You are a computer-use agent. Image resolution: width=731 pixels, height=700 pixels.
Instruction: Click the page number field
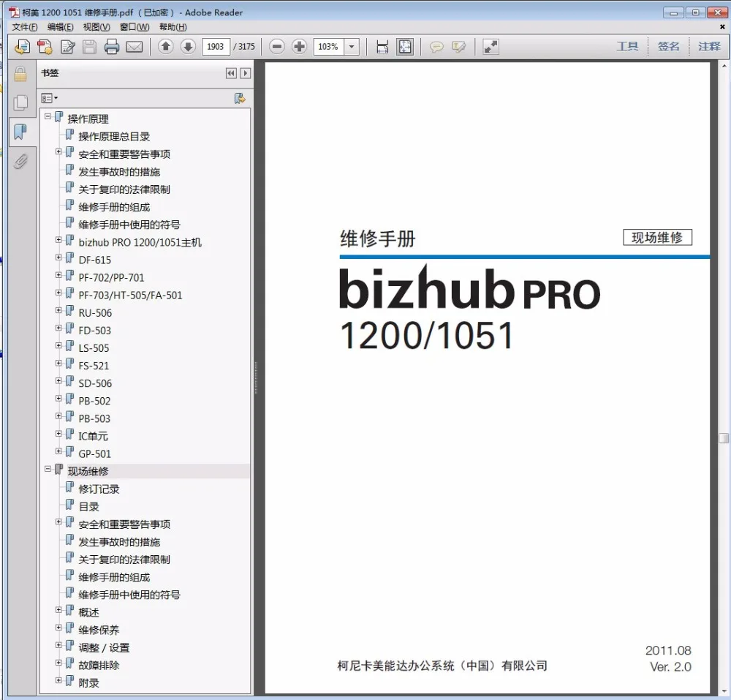pyautogui.click(x=216, y=47)
